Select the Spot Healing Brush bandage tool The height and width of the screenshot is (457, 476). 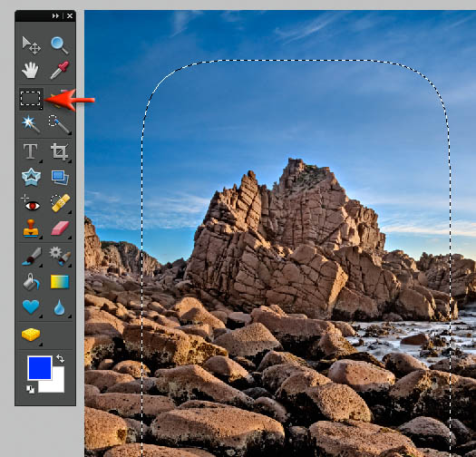pos(60,203)
